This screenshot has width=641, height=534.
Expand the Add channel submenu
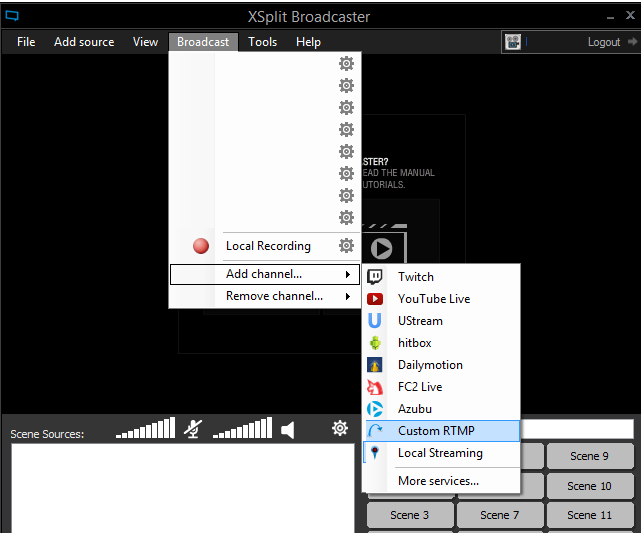point(265,274)
